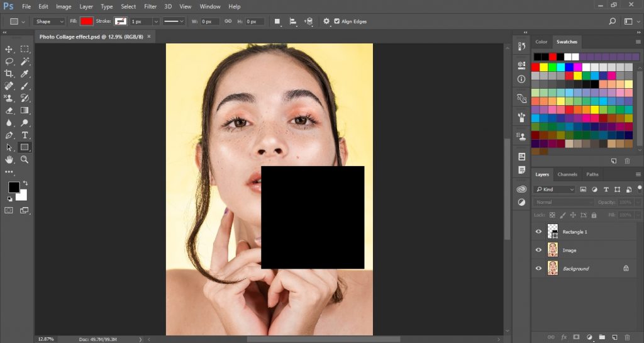
Task: Select the Dodge tool
Action: coord(25,123)
